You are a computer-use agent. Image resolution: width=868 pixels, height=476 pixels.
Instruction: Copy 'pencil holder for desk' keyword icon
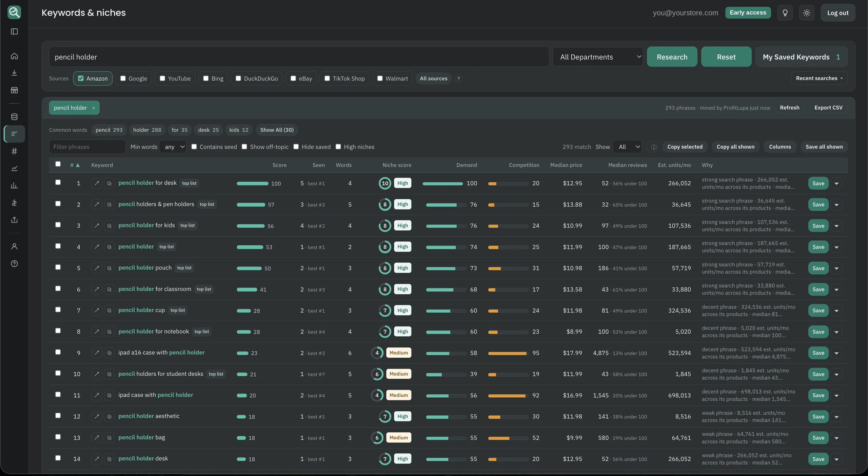click(x=109, y=183)
